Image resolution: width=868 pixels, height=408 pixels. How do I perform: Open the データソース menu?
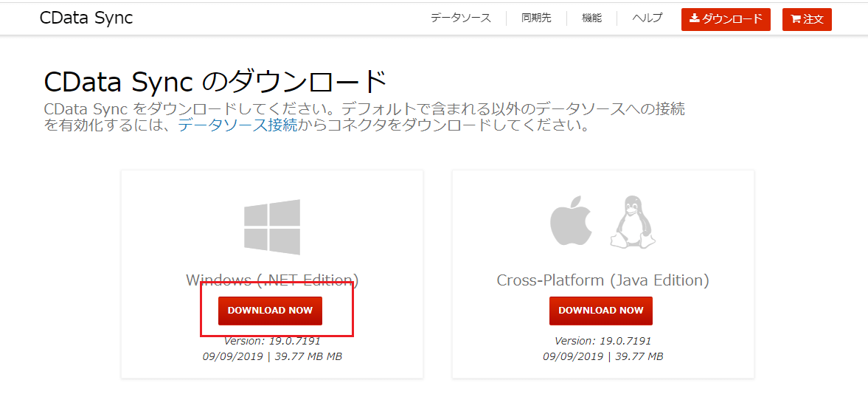(x=461, y=18)
